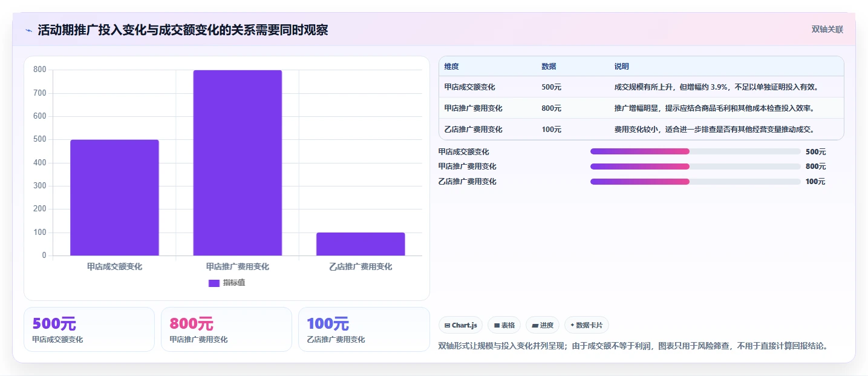Image resolution: width=868 pixels, height=376 pixels.
Task: Click 甲店推广费用变化 table row cell
Action: (x=473, y=108)
